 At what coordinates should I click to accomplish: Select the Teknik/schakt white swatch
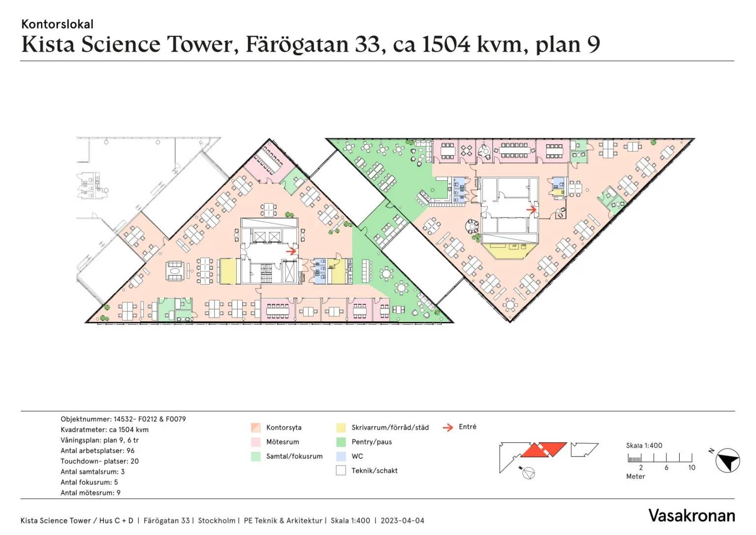(341, 470)
